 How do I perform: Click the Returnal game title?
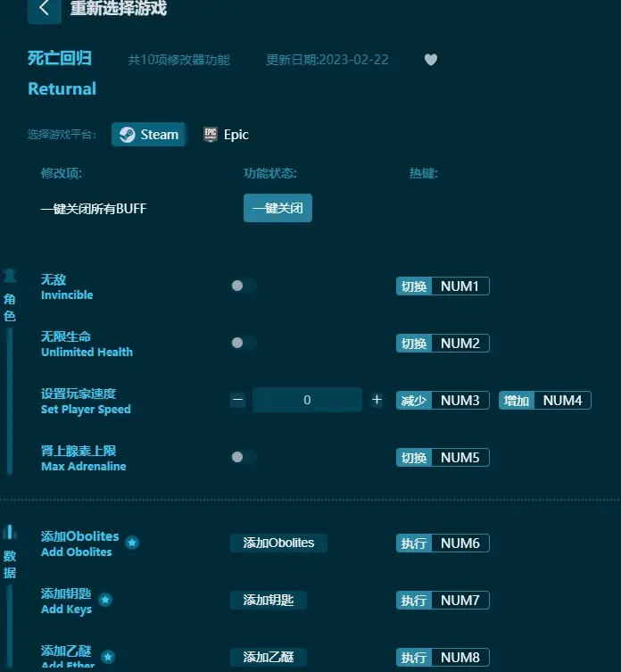62,88
